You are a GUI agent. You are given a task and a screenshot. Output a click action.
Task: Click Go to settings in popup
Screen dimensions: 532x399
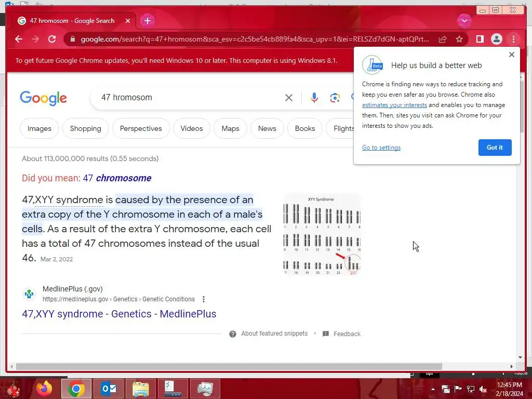(x=381, y=148)
